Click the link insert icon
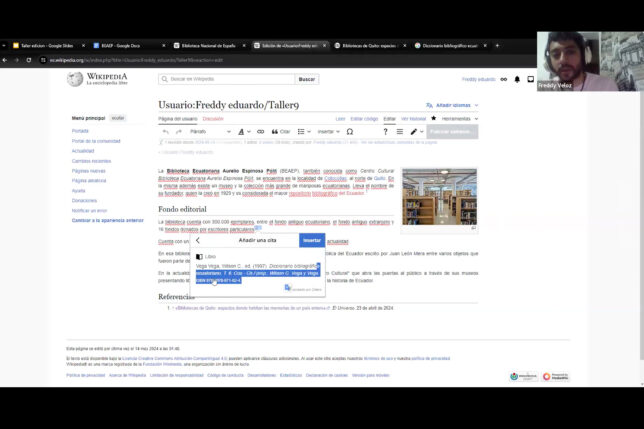The height and width of the screenshot is (429, 644). (x=261, y=131)
